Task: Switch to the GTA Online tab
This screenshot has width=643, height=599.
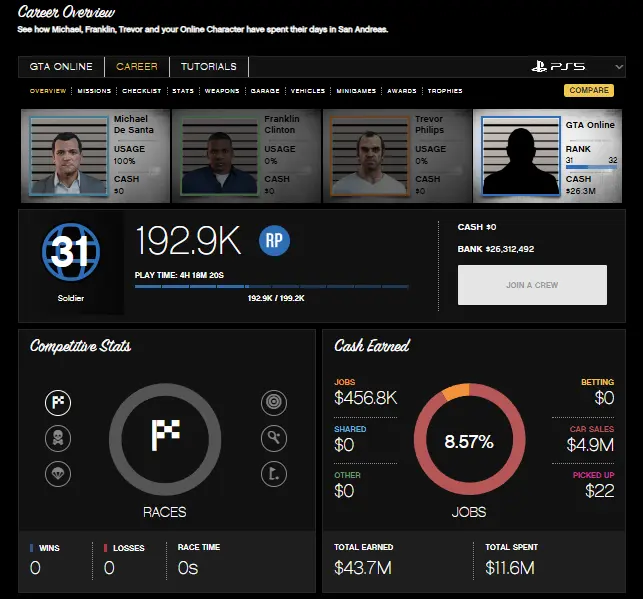Action: [x=61, y=67]
